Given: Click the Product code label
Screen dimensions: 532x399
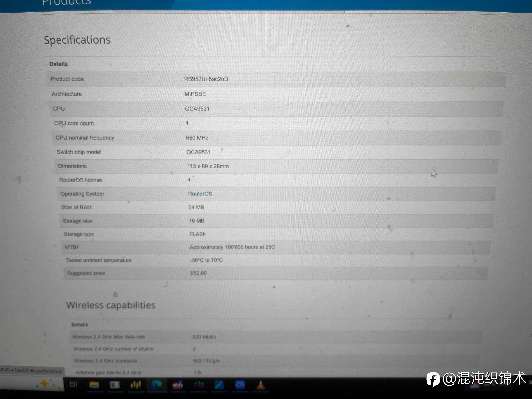Looking at the screenshot, I should (x=67, y=79).
